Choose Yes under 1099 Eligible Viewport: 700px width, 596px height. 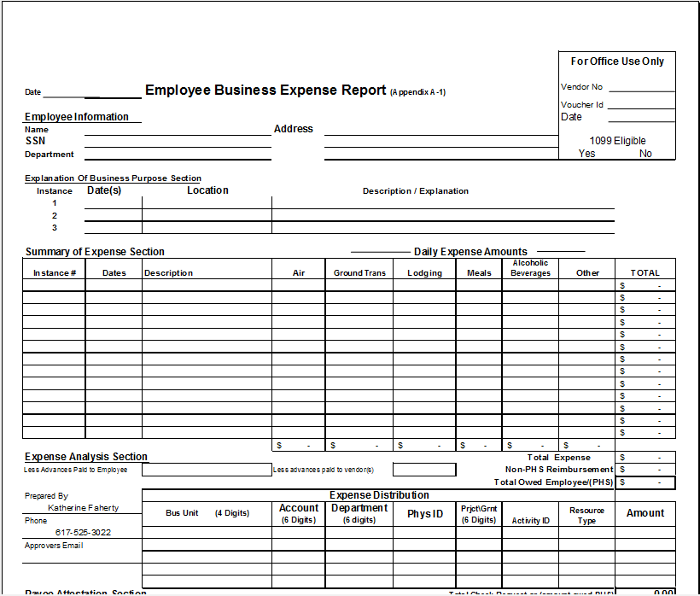[x=587, y=154]
